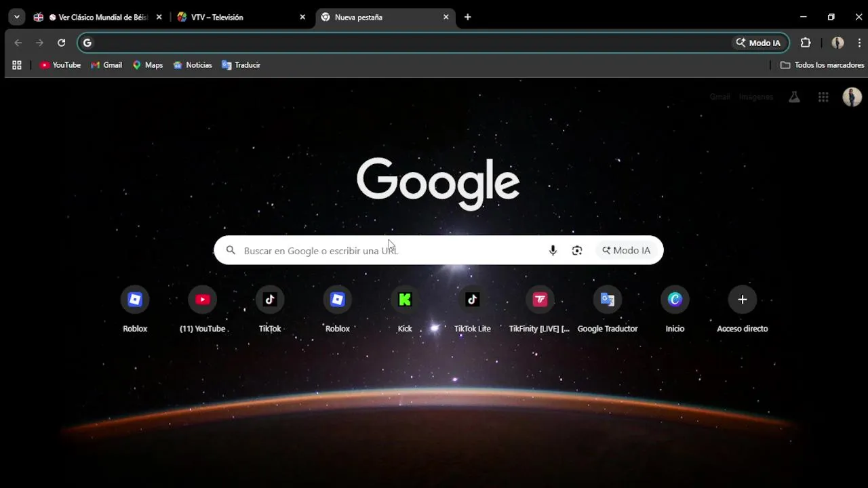Add a shortcut with Acceso directo
Viewport: 868px width, 488px height.
tap(743, 309)
